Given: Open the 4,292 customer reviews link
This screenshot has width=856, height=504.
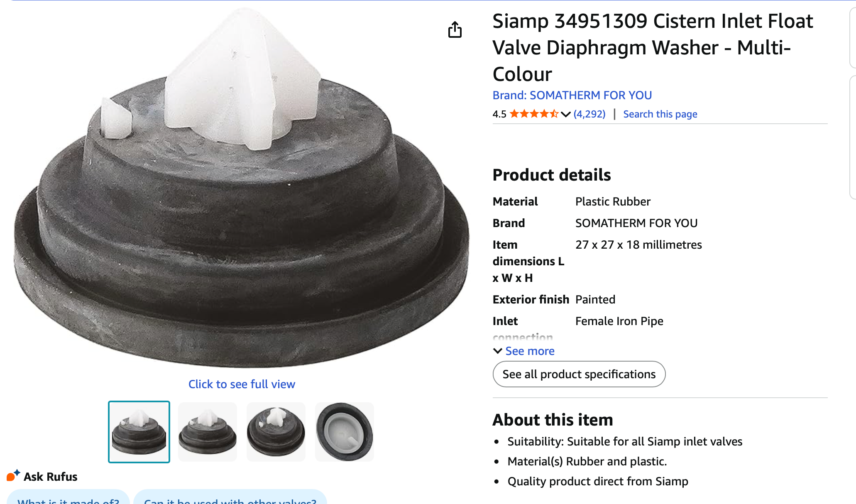Looking at the screenshot, I should tap(589, 114).
